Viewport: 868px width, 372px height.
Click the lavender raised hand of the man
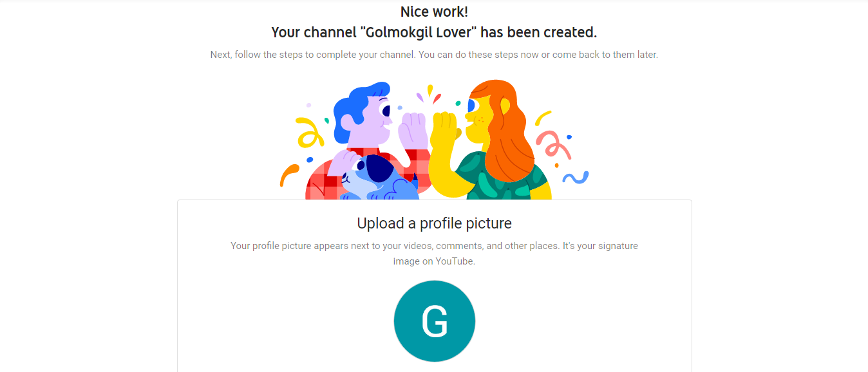pos(413,131)
